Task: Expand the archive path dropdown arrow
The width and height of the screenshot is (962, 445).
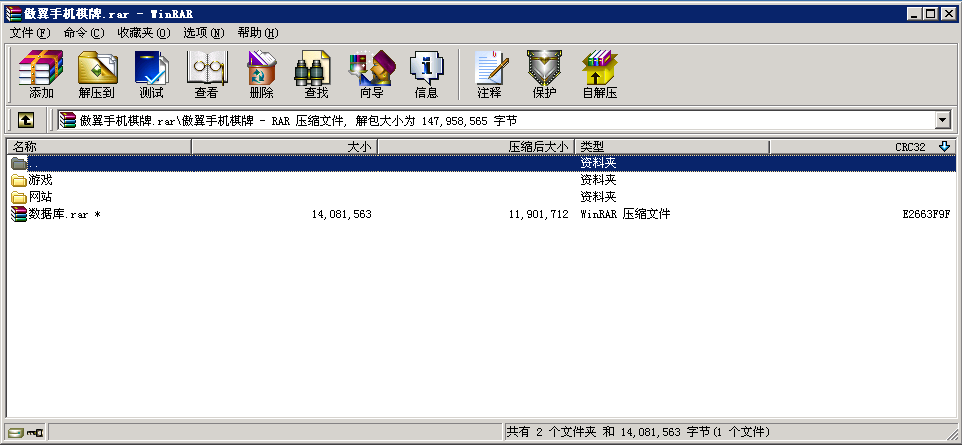Action: (x=942, y=120)
